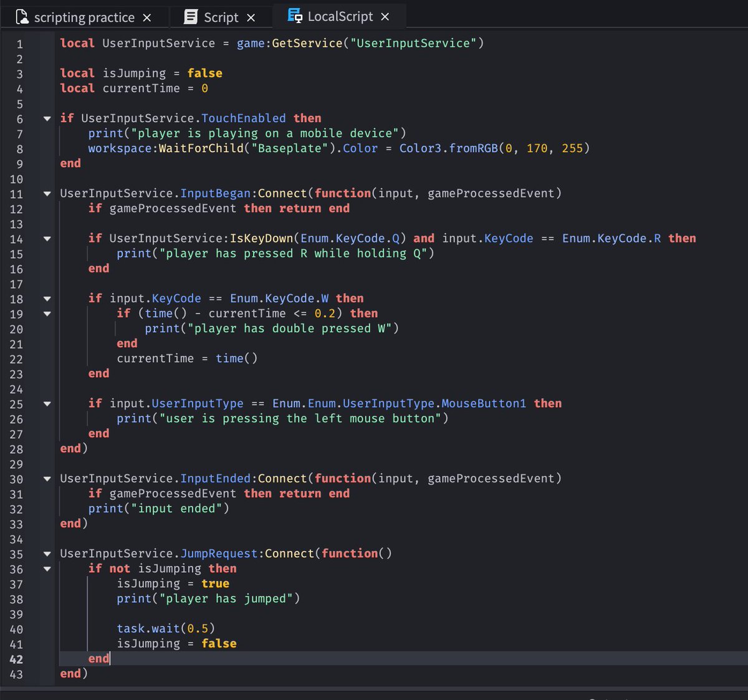
Task: Collapse the TouchEnabled if block on line 6
Action: 47,118
